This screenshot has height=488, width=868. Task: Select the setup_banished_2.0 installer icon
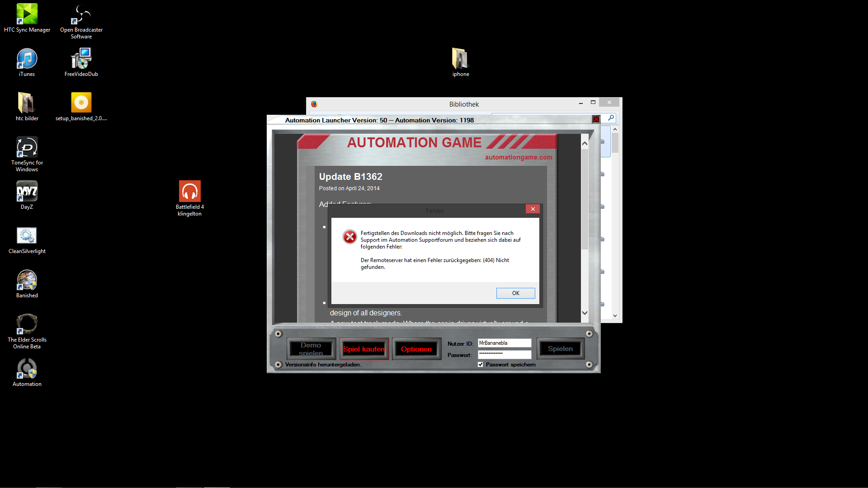point(81,107)
